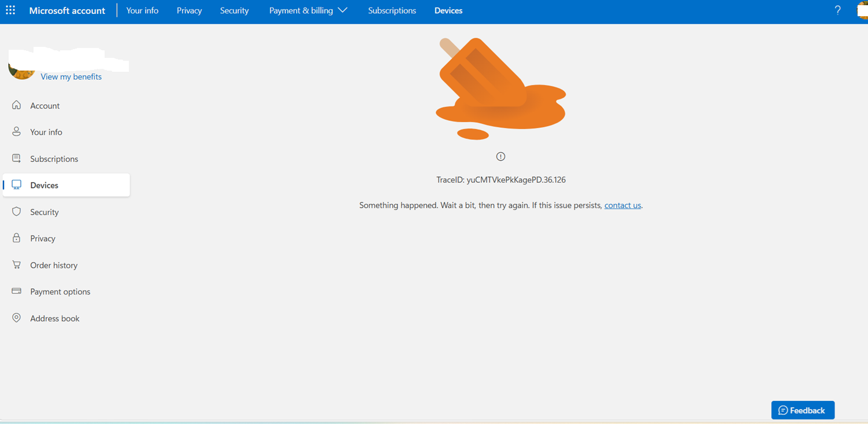Open the View my benefits link
This screenshot has width=868, height=424.
(71, 77)
